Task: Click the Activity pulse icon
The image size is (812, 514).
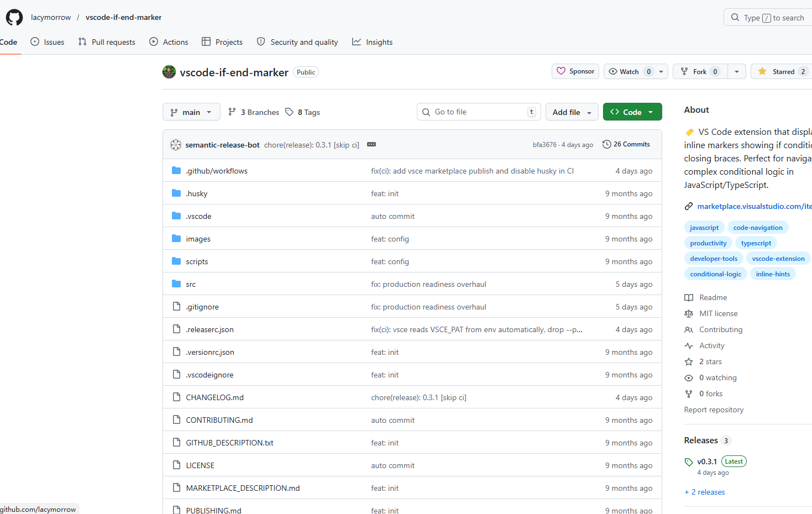Action: pos(689,346)
